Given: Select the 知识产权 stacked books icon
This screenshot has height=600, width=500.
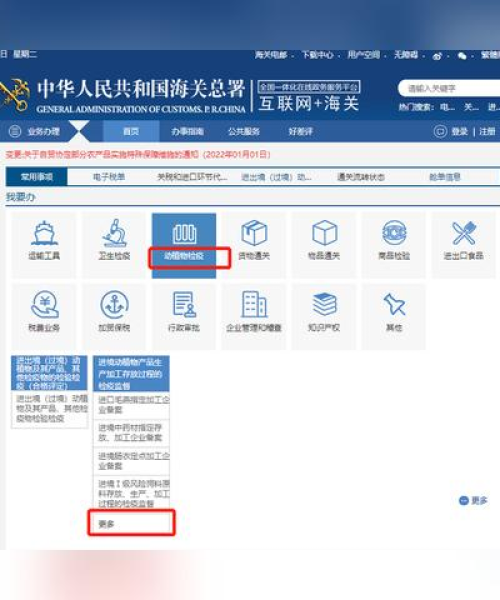Looking at the screenshot, I should (x=324, y=304).
